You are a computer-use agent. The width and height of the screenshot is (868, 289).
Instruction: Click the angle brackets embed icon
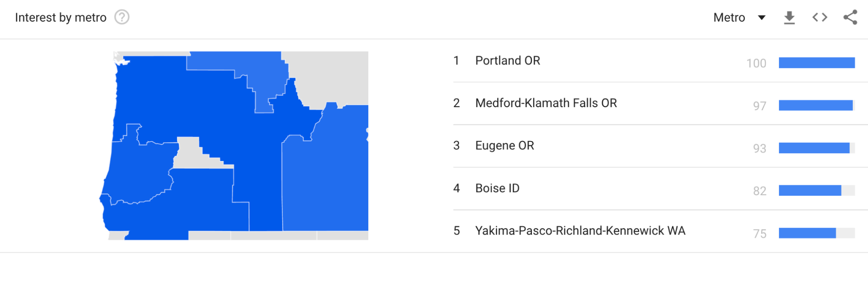(820, 17)
